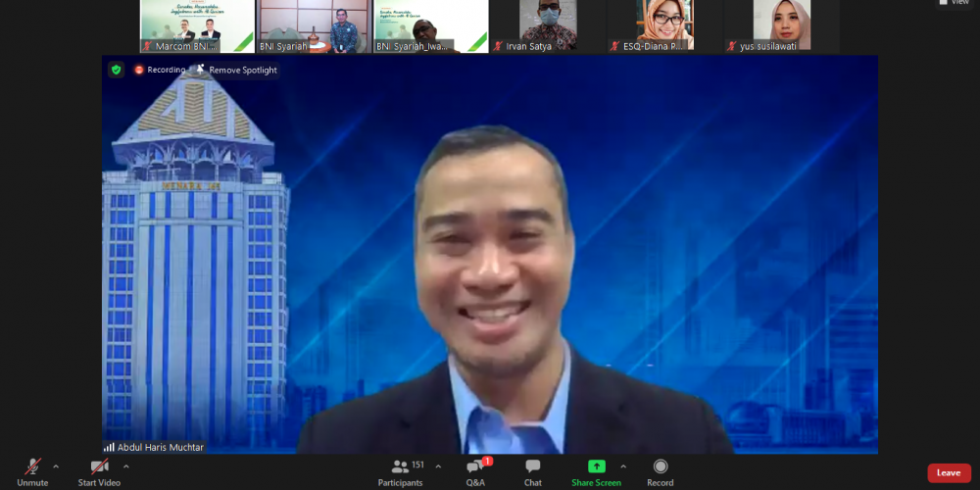980x490 pixels.
Task: Select yus susilawati's video thumbnail
Action: coord(781,25)
